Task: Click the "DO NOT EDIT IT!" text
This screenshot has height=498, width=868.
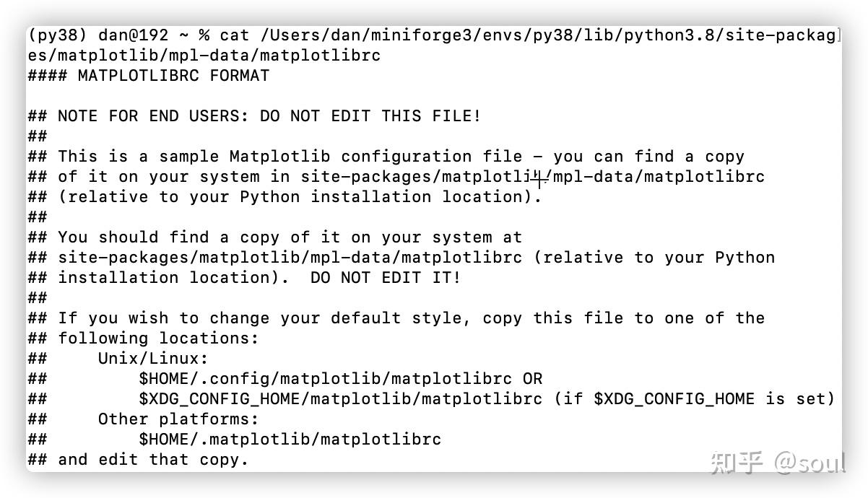Action: tap(385, 277)
